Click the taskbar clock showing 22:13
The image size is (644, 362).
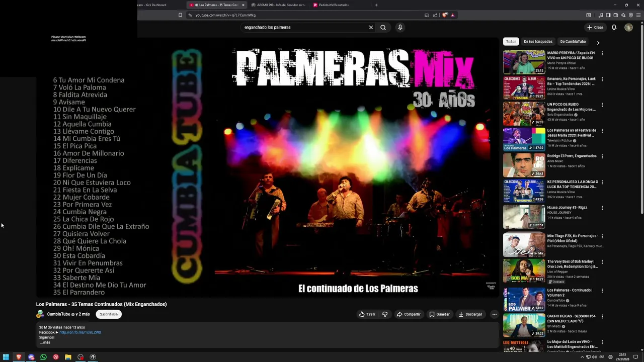[622, 357]
